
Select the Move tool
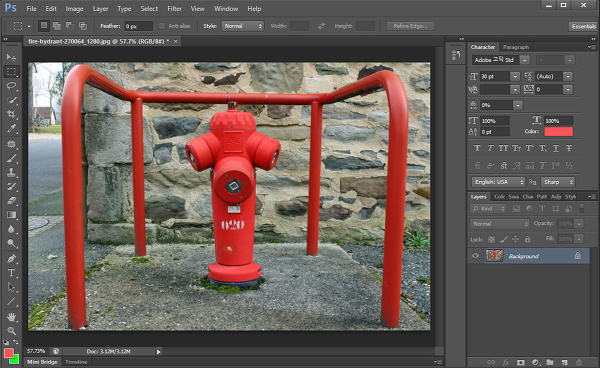pos(11,57)
